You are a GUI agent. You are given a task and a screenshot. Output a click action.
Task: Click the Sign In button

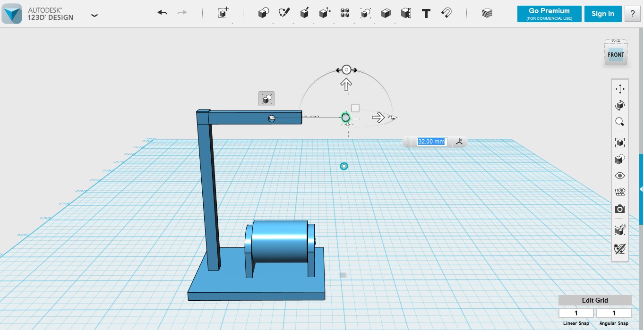(x=602, y=14)
